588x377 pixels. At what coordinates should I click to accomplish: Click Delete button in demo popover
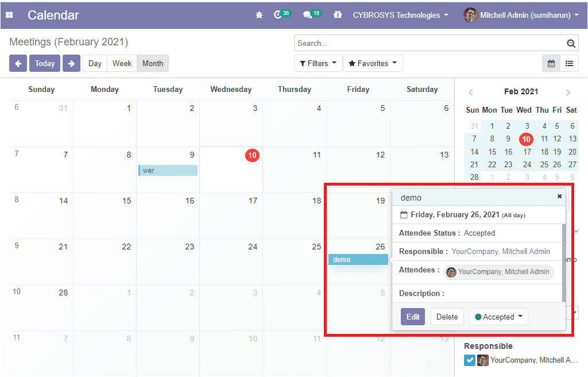pos(447,317)
